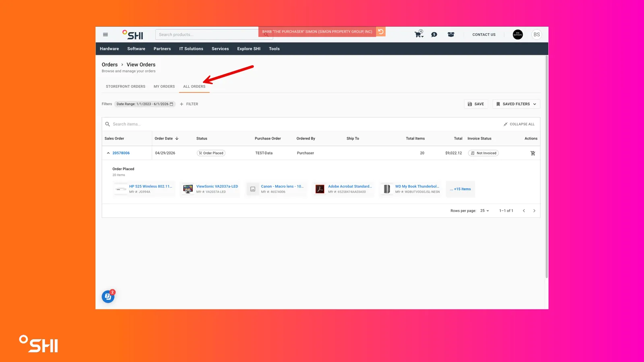Open the hamburger navigation menu
Image resolution: width=644 pixels, height=362 pixels.
click(x=105, y=35)
